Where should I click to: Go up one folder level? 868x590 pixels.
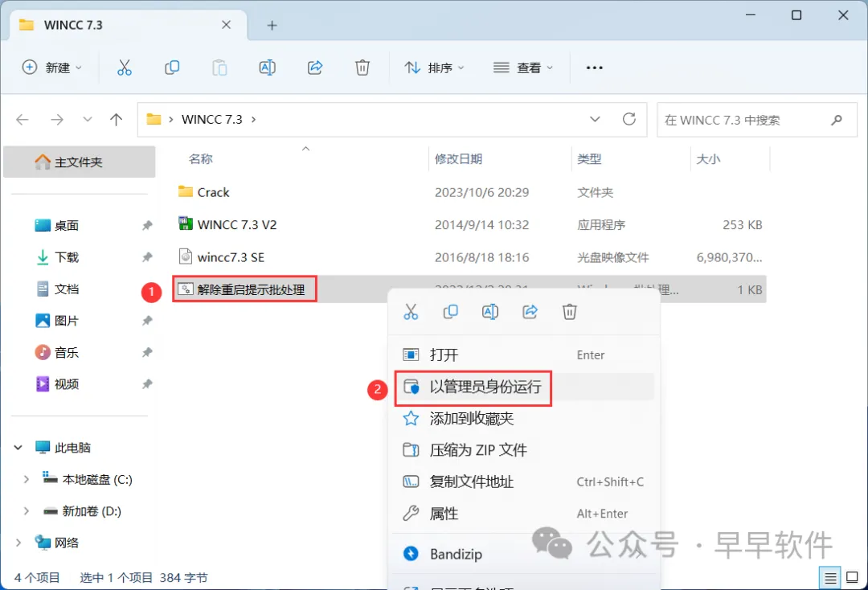click(117, 120)
